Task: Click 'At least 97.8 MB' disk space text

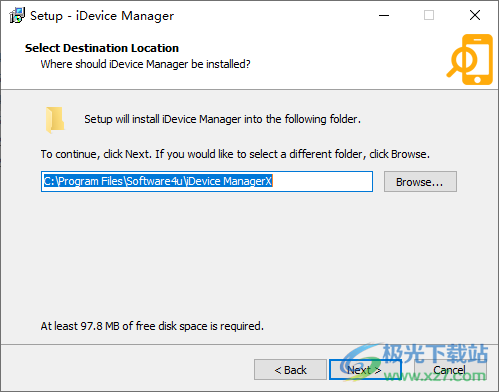Action: [x=152, y=326]
